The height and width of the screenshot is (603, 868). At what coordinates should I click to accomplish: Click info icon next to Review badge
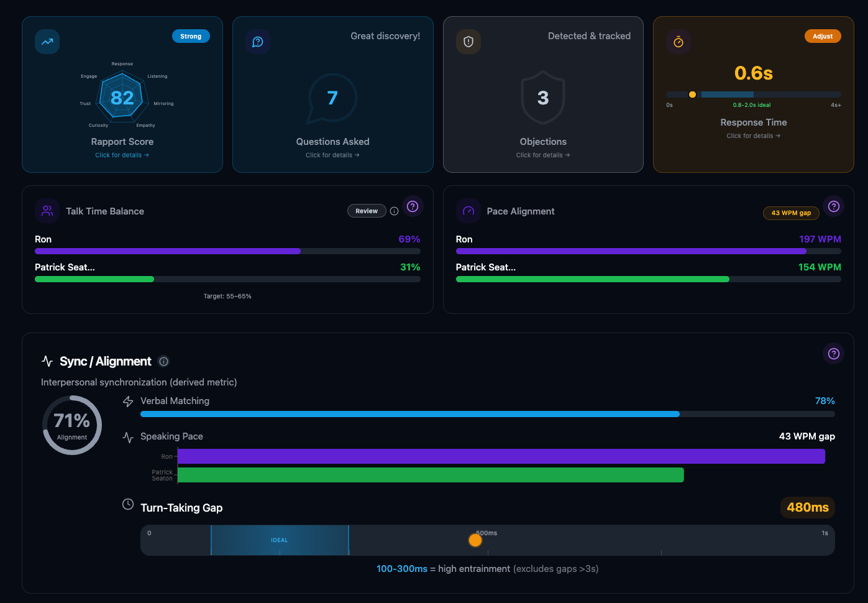pos(394,211)
